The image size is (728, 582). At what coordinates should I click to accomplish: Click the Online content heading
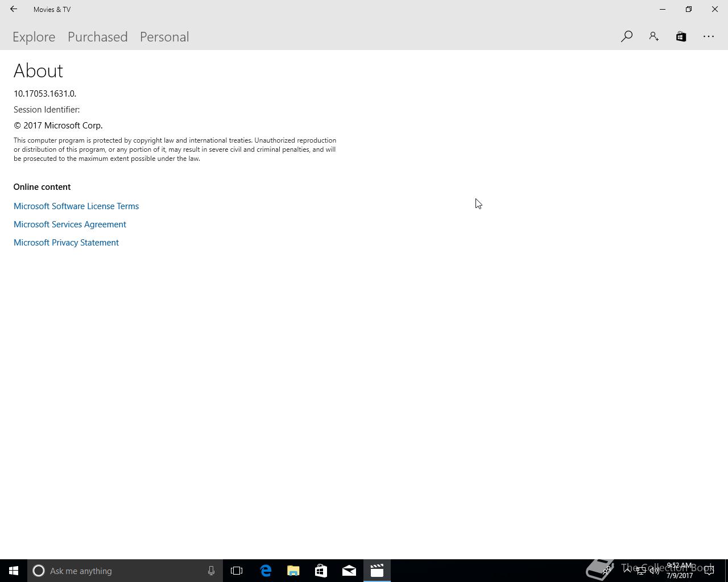[42, 187]
